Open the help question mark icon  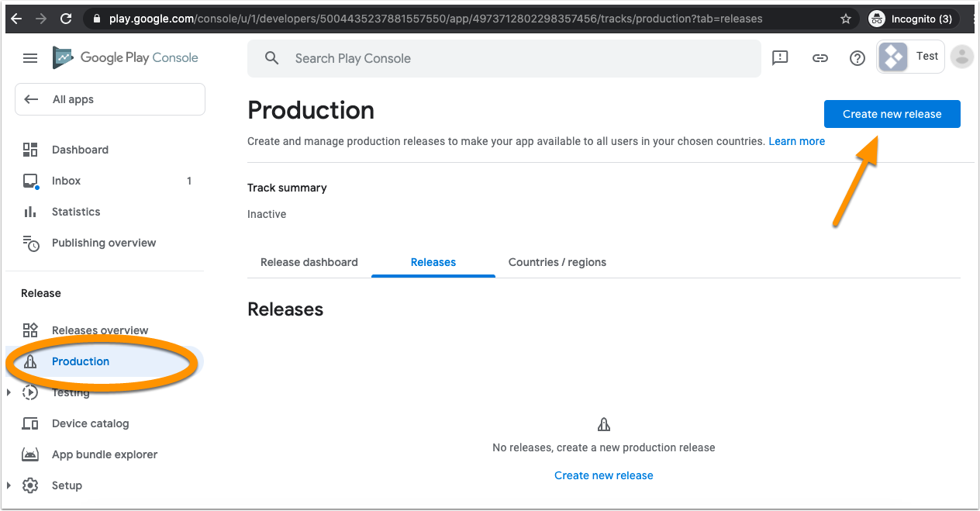point(857,58)
